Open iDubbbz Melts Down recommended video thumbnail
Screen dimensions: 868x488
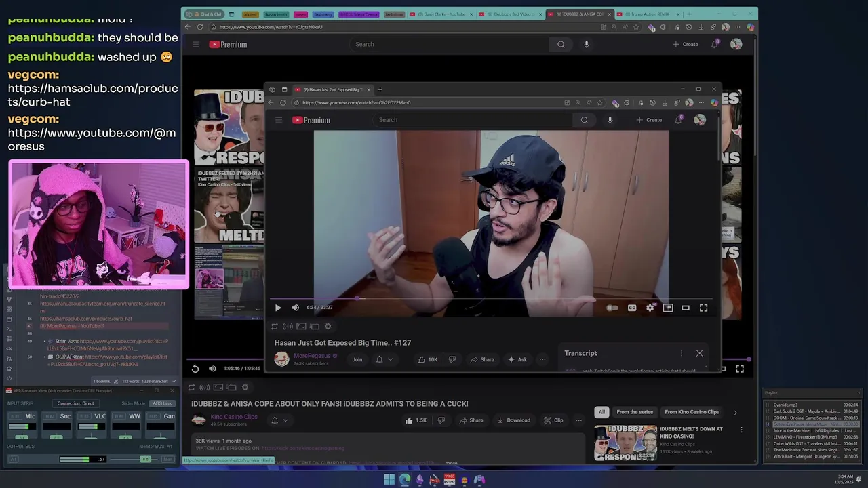[x=625, y=443]
